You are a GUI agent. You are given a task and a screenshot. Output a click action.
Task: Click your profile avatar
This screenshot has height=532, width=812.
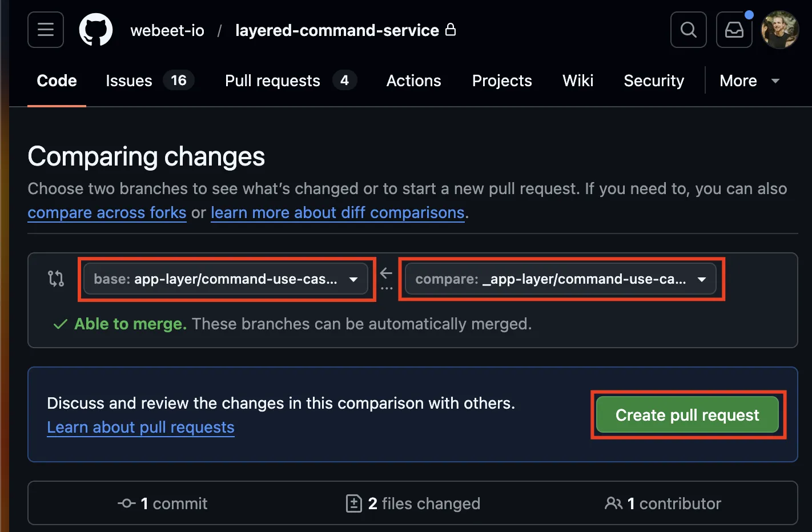[x=779, y=30]
